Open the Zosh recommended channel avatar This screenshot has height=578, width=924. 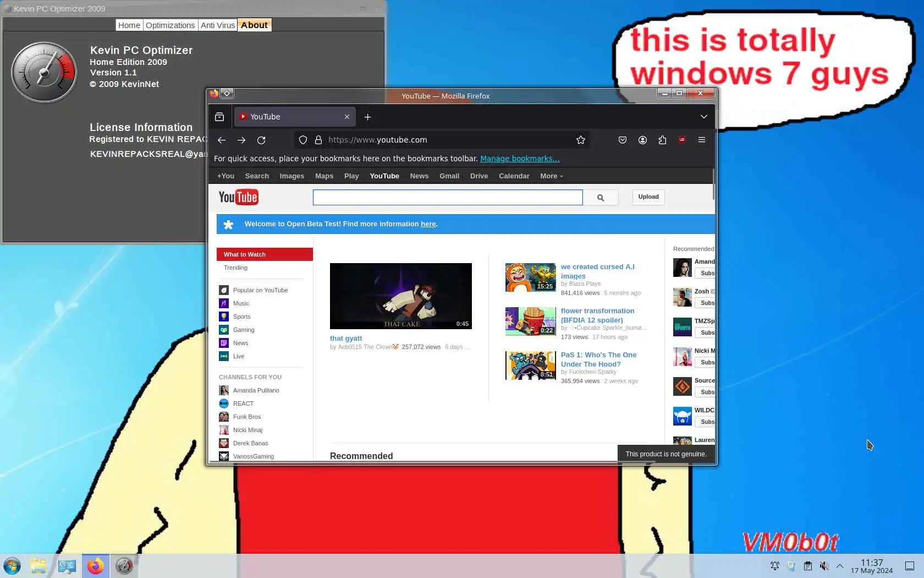(683, 297)
